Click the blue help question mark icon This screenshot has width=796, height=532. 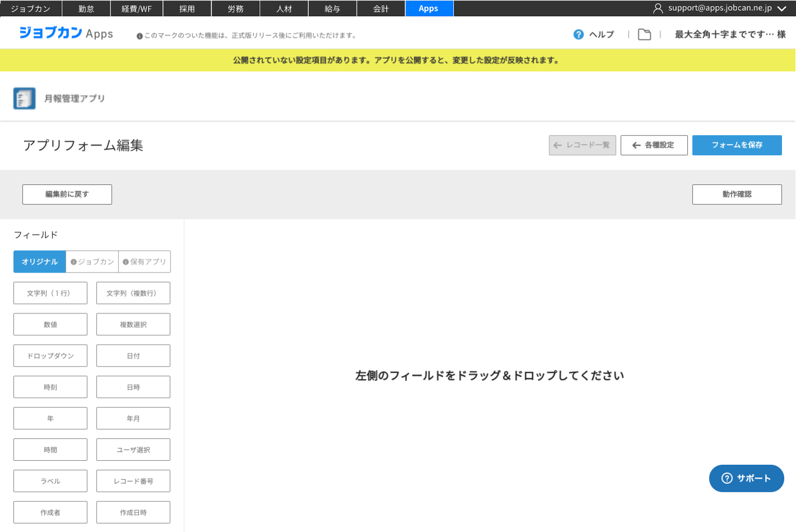pos(579,35)
